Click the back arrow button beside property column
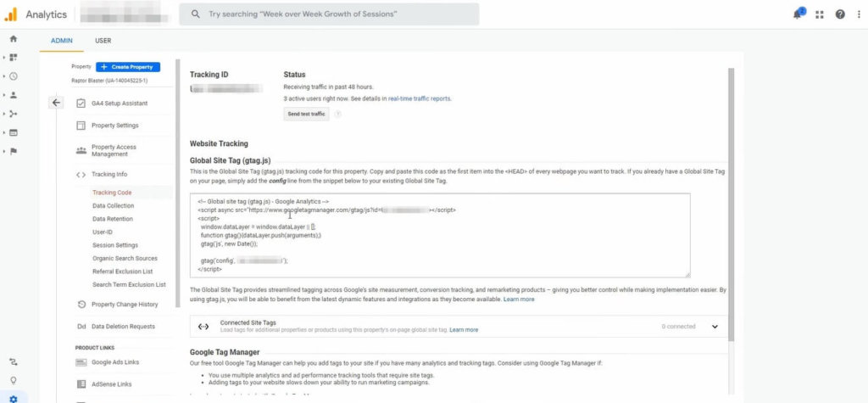Image resolution: width=868 pixels, height=403 pixels. click(56, 103)
